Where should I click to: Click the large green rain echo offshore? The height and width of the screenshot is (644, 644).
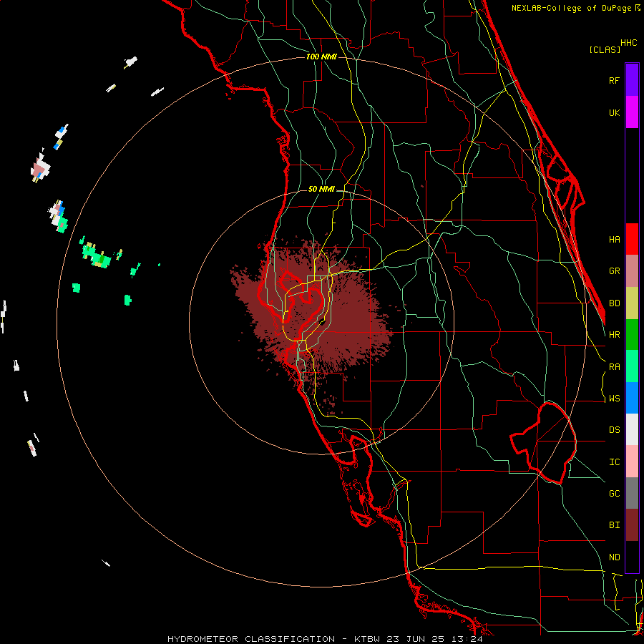point(97,255)
